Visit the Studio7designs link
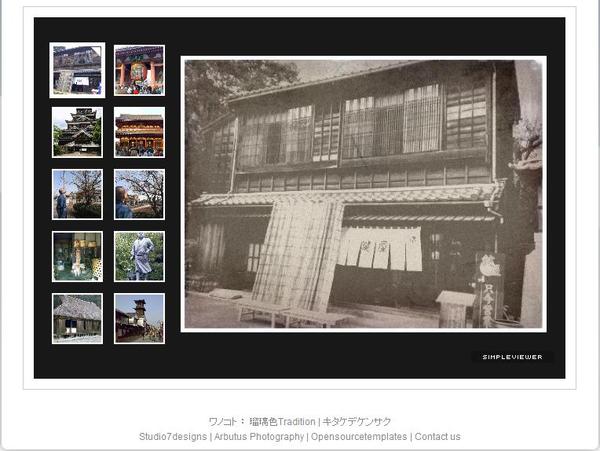This screenshot has height=451, width=600. pyautogui.click(x=173, y=436)
